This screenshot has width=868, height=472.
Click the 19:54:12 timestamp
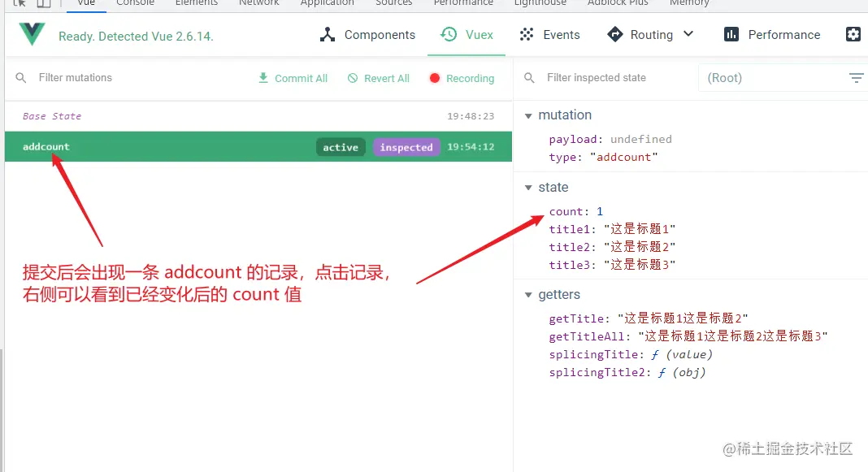coord(471,147)
